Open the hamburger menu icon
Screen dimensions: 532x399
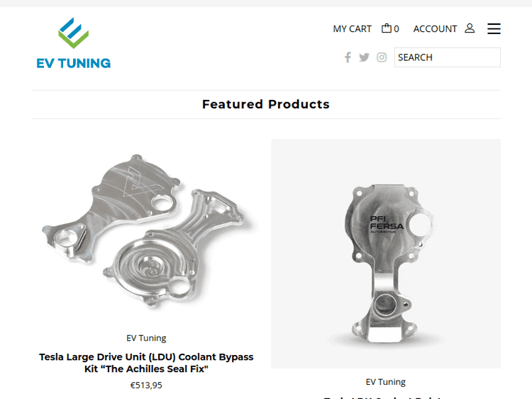tap(494, 29)
